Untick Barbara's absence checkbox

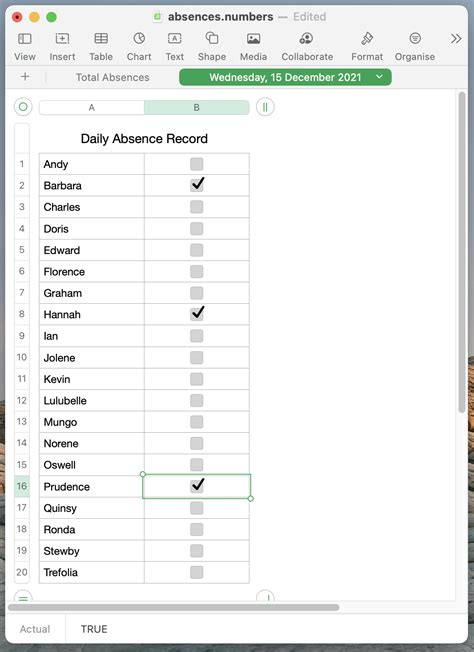tap(197, 185)
